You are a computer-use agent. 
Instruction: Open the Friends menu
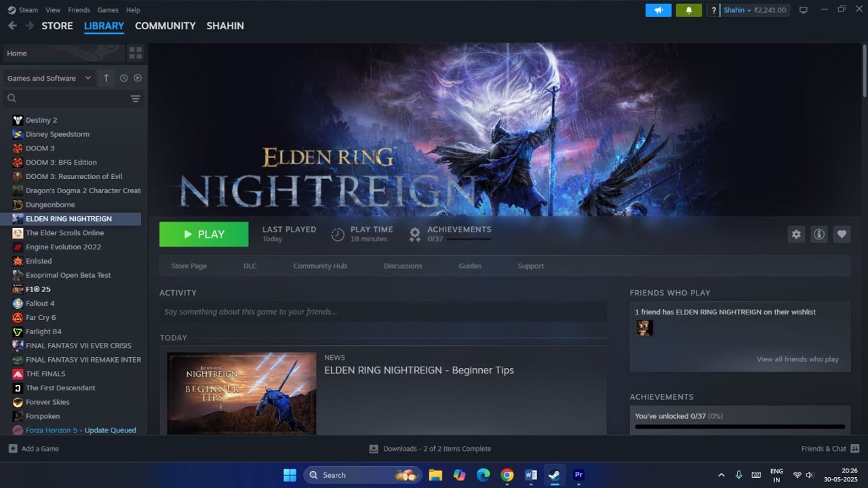(x=79, y=10)
